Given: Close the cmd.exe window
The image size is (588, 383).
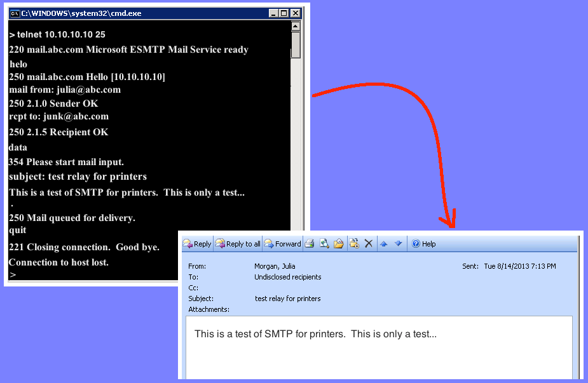Looking at the screenshot, I should [x=296, y=13].
